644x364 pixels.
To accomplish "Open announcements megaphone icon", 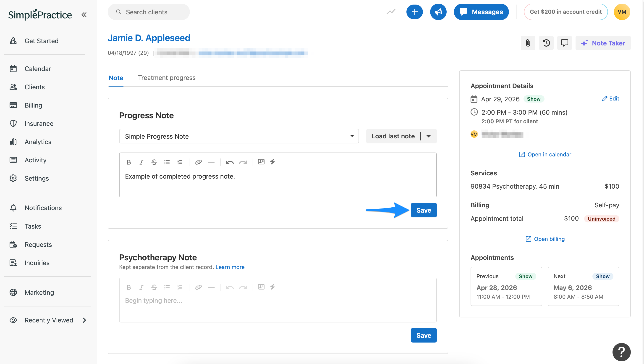I will tap(438, 12).
